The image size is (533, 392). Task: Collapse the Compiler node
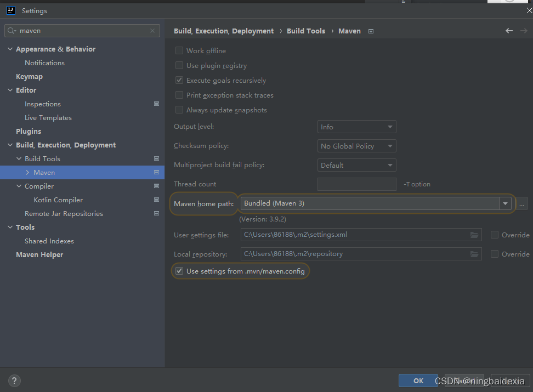click(x=19, y=186)
